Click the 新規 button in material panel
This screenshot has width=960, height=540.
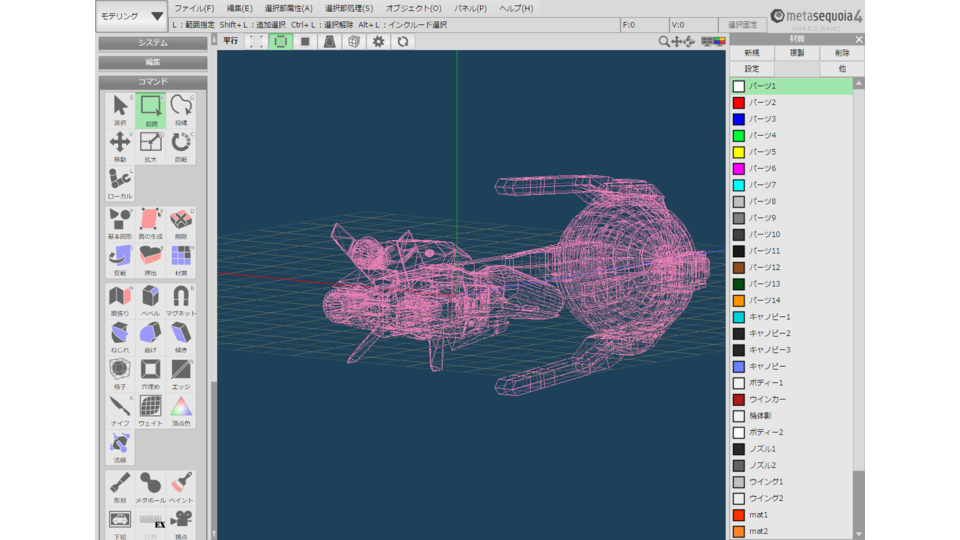751,53
